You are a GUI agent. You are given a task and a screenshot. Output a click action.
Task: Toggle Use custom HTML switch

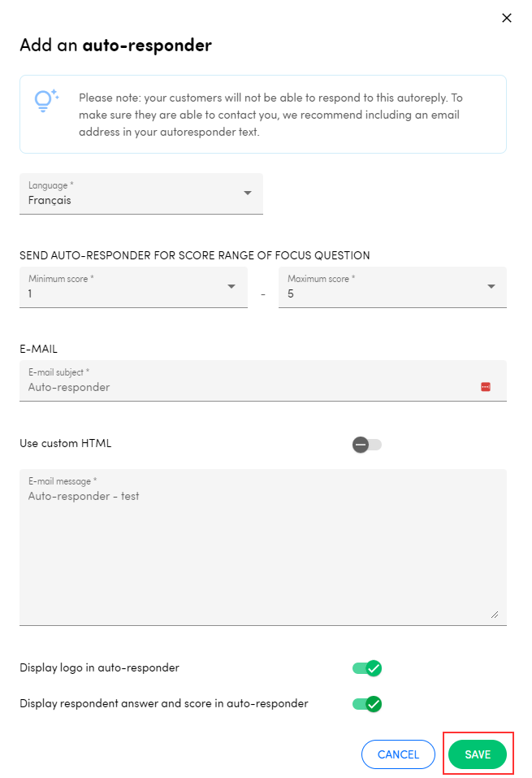367,444
